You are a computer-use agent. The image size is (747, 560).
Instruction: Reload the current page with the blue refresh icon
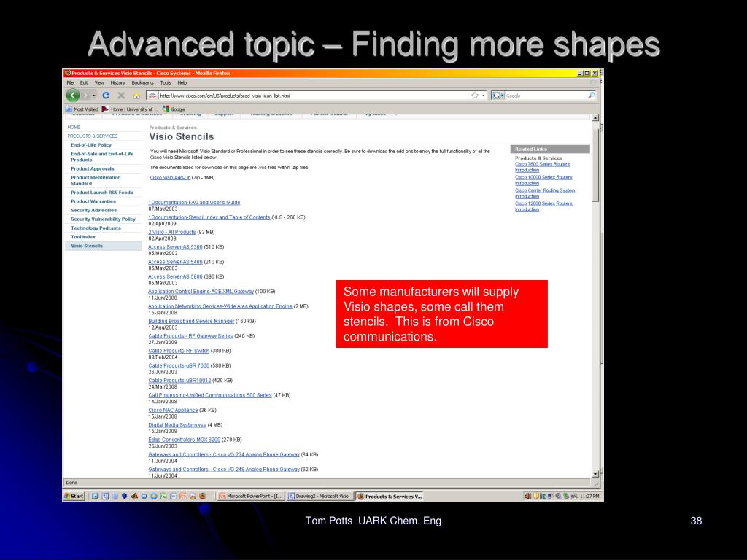pos(106,96)
